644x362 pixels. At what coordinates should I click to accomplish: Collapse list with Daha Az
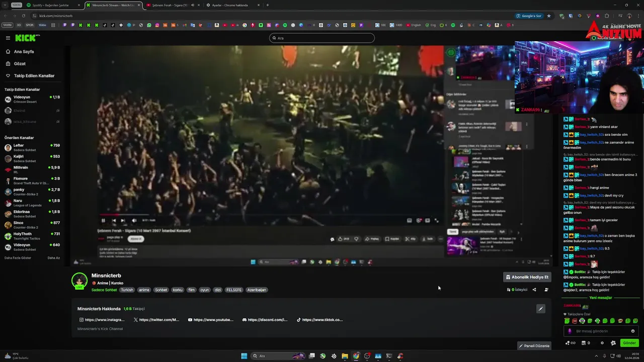[x=53, y=258]
